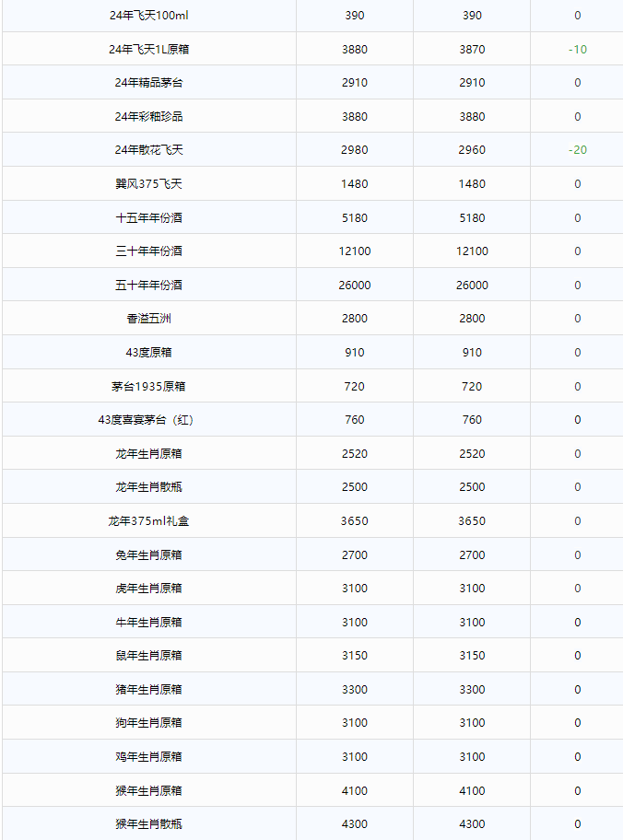The width and height of the screenshot is (623, 840).
Task: Click second 1480 price for 巽风375飞天
Action: tap(472, 184)
